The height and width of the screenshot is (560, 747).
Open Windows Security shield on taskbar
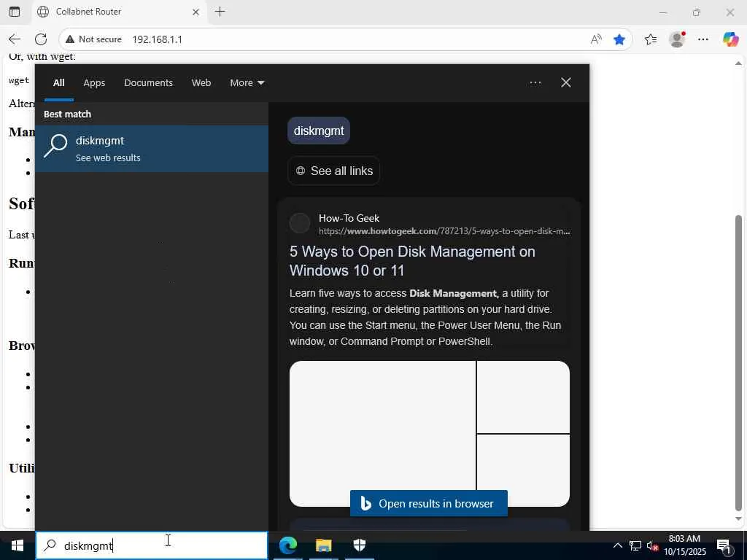pos(359,545)
